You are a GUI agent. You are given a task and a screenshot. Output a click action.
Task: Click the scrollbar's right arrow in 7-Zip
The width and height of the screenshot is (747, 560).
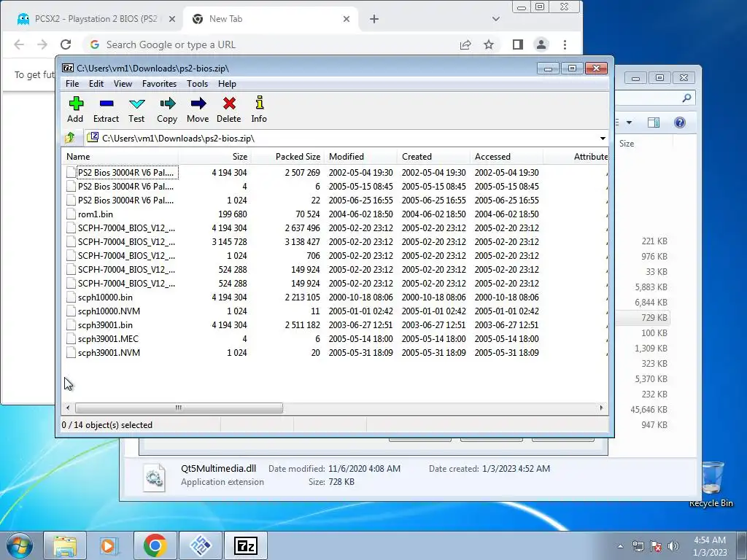point(601,408)
